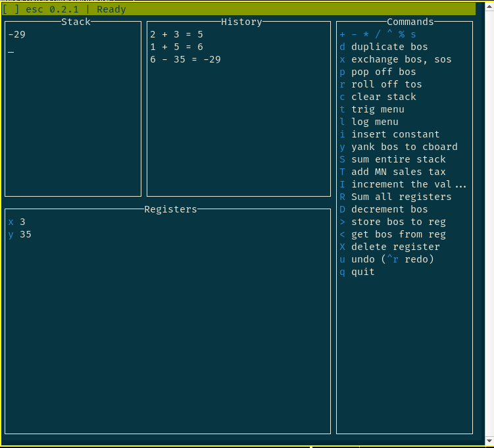
Task: Click the 'Stack' panel title
Action: [x=76, y=22]
